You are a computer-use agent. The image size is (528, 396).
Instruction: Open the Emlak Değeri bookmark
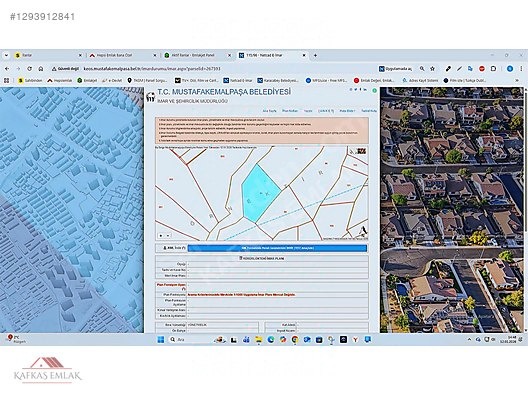[x=374, y=80]
